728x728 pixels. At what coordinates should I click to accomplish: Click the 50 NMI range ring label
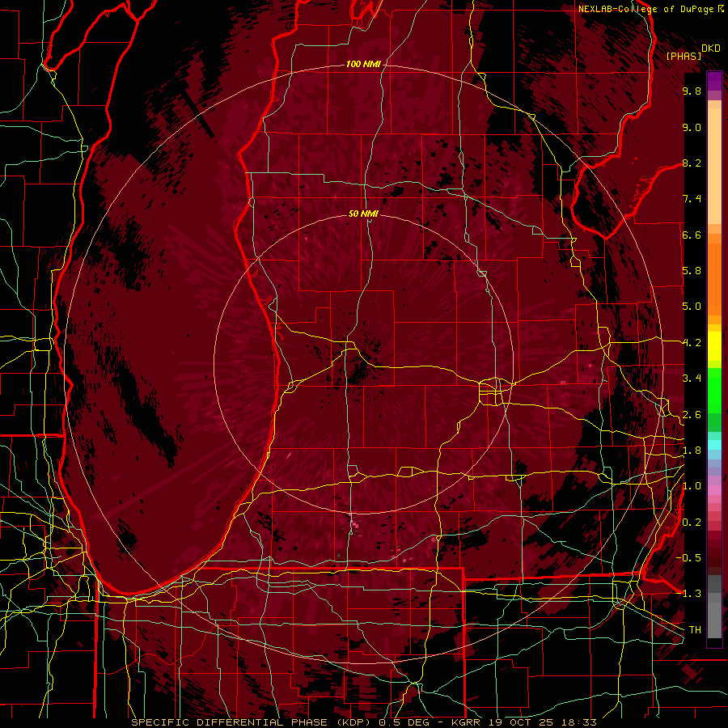pyautogui.click(x=363, y=214)
